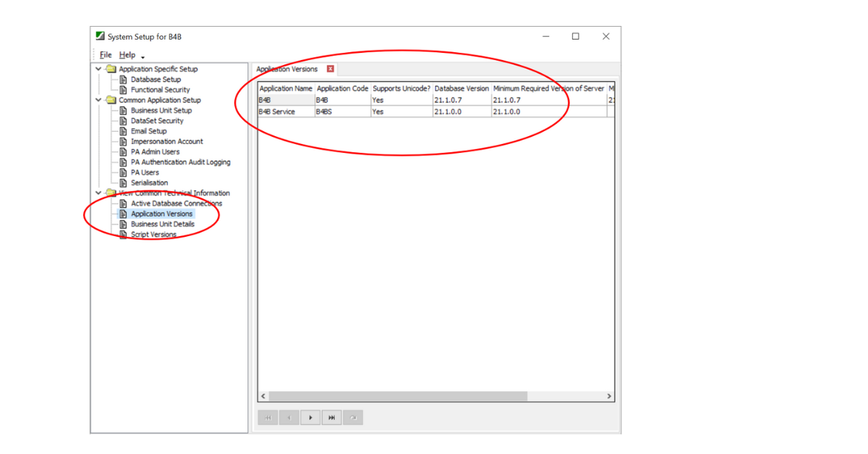Go to first record navigation button

tap(268, 418)
